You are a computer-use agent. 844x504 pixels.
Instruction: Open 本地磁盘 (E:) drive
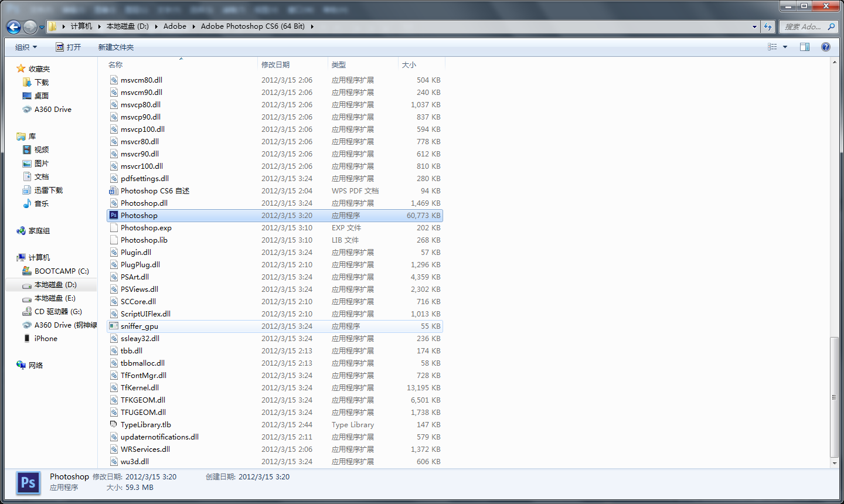(49, 298)
